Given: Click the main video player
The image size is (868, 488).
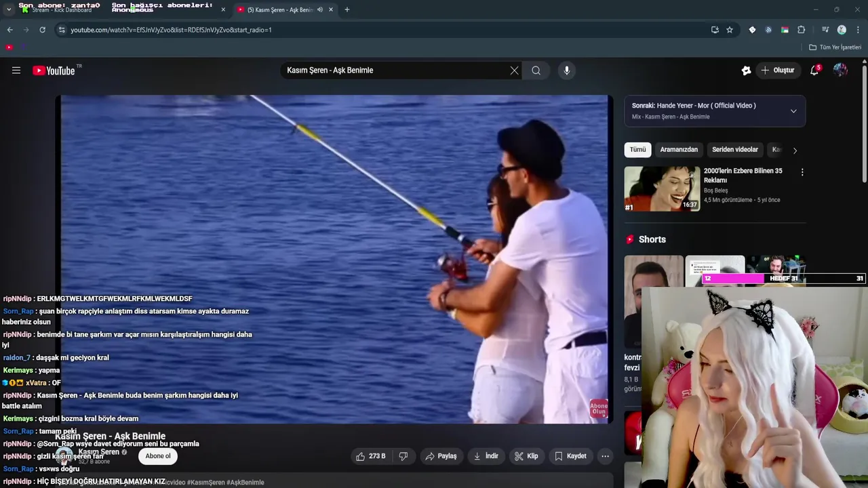Looking at the screenshot, I should [x=334, y=259].
